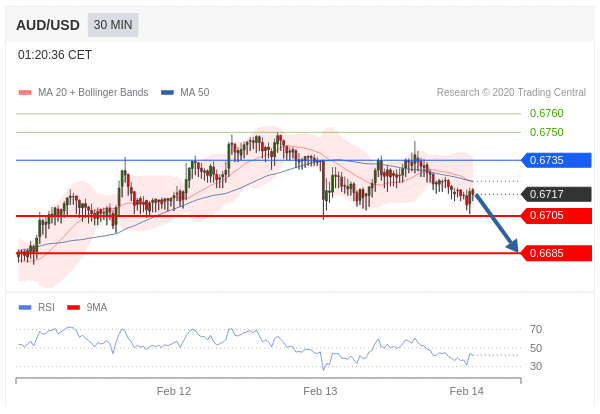The height and width of the screenshot is (414, 600).
Task: Click the blue 0.6735 pivot price tag
Action: 556,160
